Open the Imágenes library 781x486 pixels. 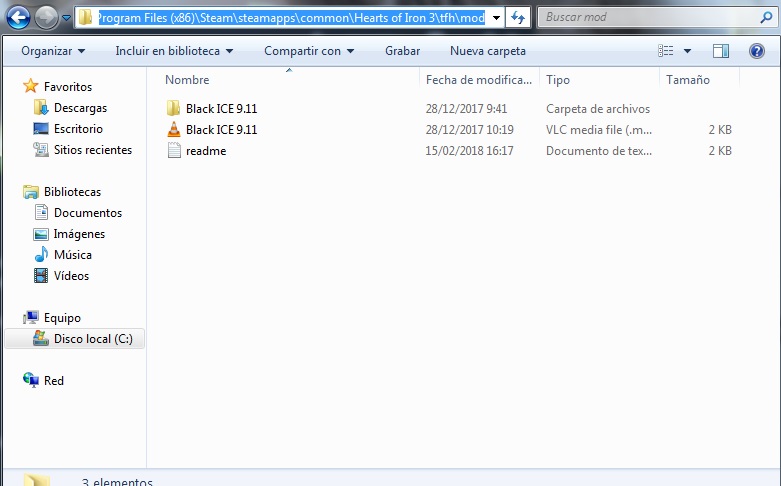coord(79,234)
